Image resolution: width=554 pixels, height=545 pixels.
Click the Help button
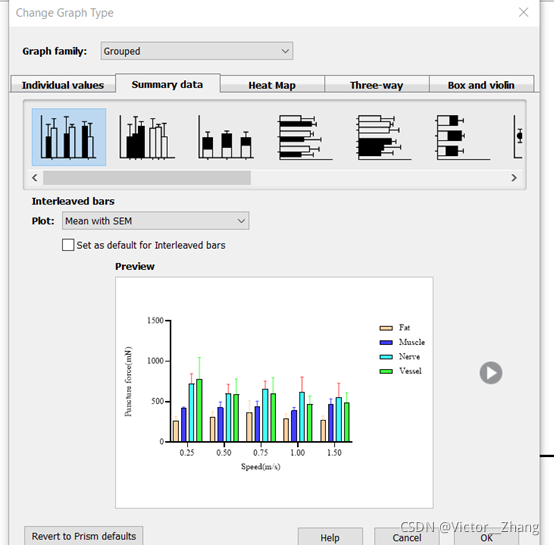(330, 537)
